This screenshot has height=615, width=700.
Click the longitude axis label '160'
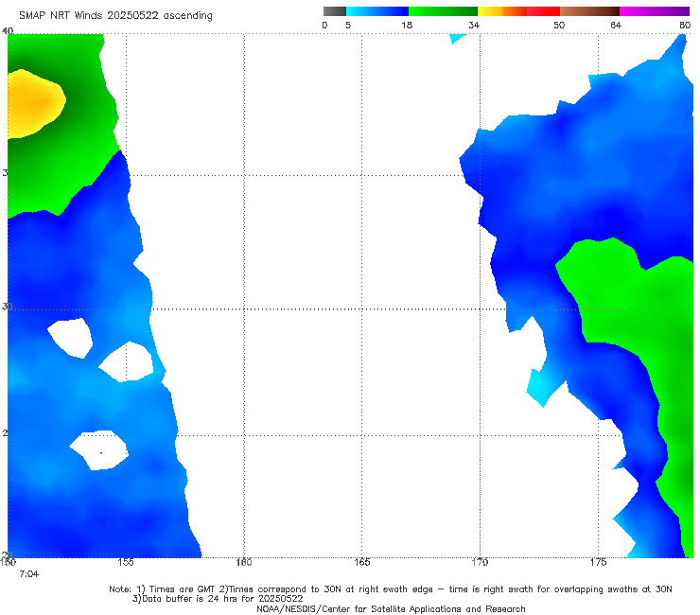pyautogui.click(x=244, y=562)
